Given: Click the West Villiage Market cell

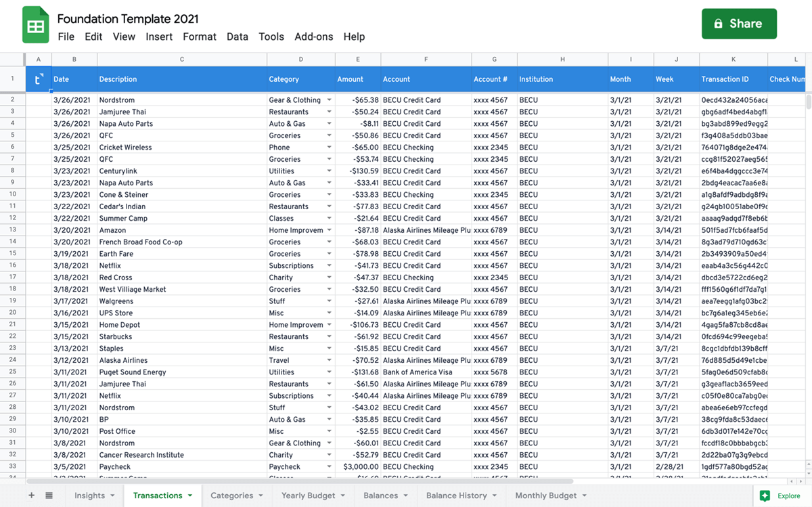Looking at the screenshot, I should pos(182,290).
